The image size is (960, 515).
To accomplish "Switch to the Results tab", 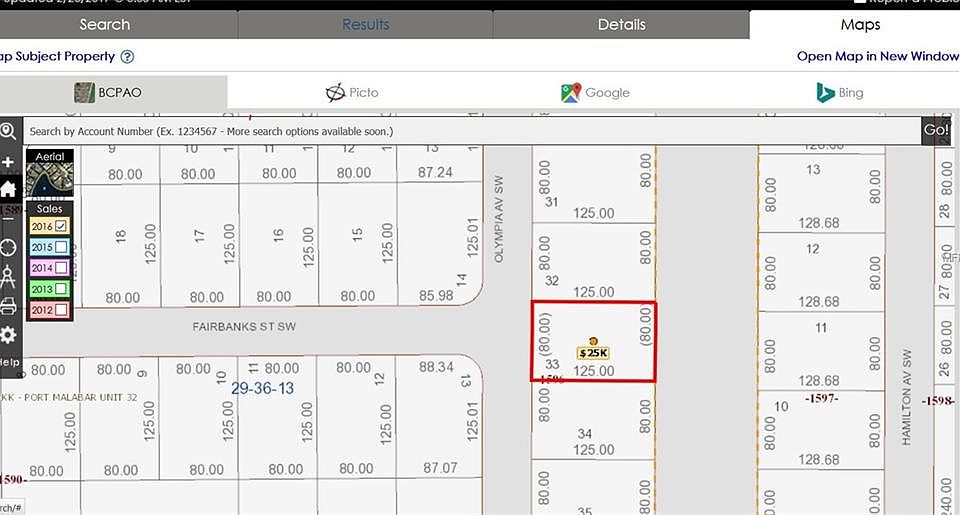I will pos(365,24).
